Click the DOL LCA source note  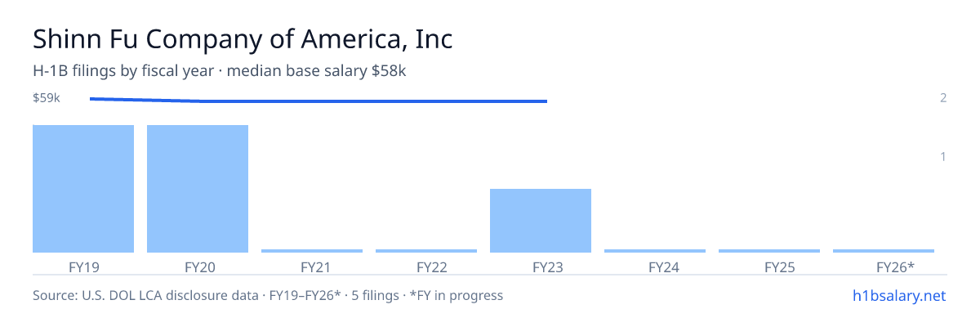point(268,295)
